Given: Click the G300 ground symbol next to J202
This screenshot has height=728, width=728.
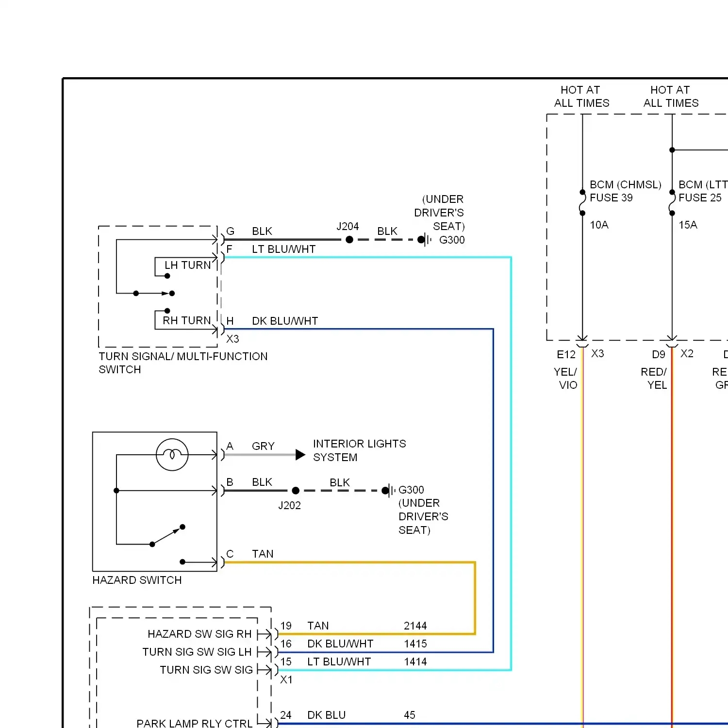Looking at the screenshot, I should (x=389, y=490).
